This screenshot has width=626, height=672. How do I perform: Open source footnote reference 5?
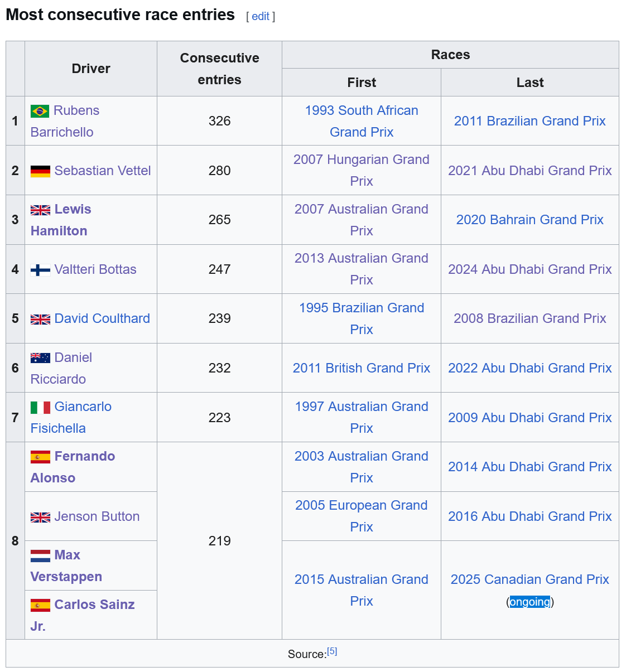coord(332,651)
